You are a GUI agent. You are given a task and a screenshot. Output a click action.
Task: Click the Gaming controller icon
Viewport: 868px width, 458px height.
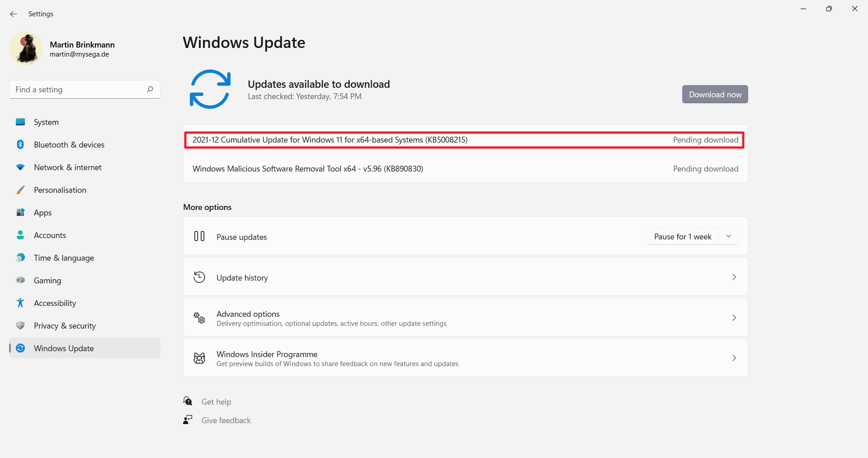[20, 280]
